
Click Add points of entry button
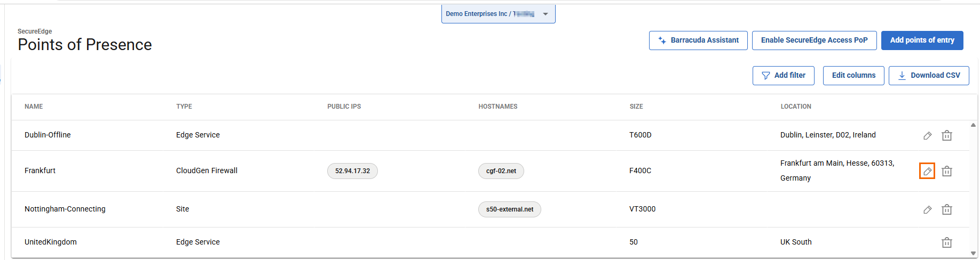[922, 40]
